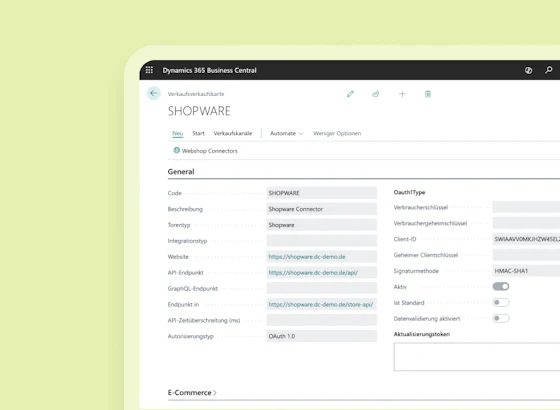Enable Datenvalidierung aktiviert toggle
The image size is (560, 410).
(x=501, y=318)
